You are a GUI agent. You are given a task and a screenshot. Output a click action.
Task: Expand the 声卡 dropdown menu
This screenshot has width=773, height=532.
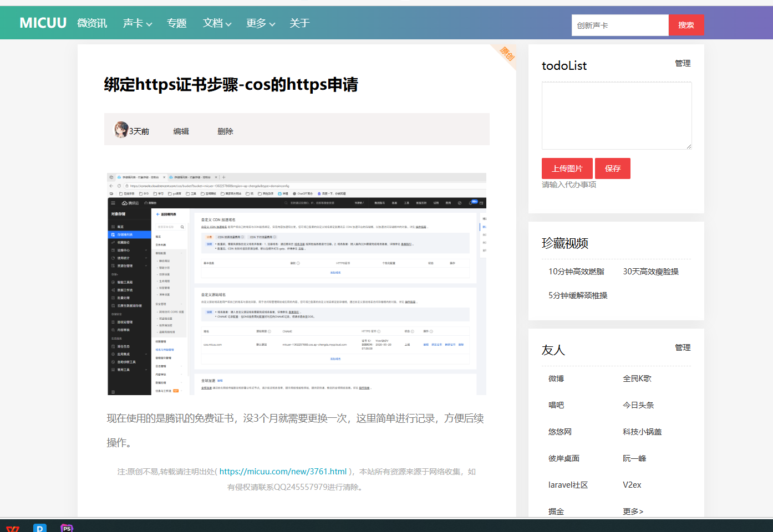[x=137, y=23]
